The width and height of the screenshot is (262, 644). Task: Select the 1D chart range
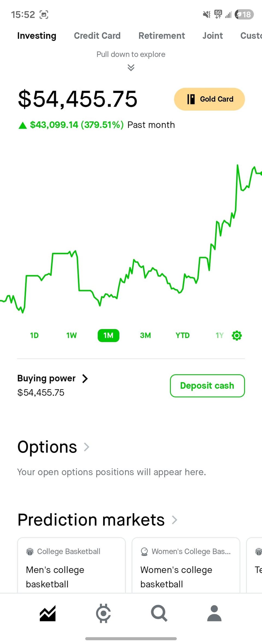click(x=34, y=335)
